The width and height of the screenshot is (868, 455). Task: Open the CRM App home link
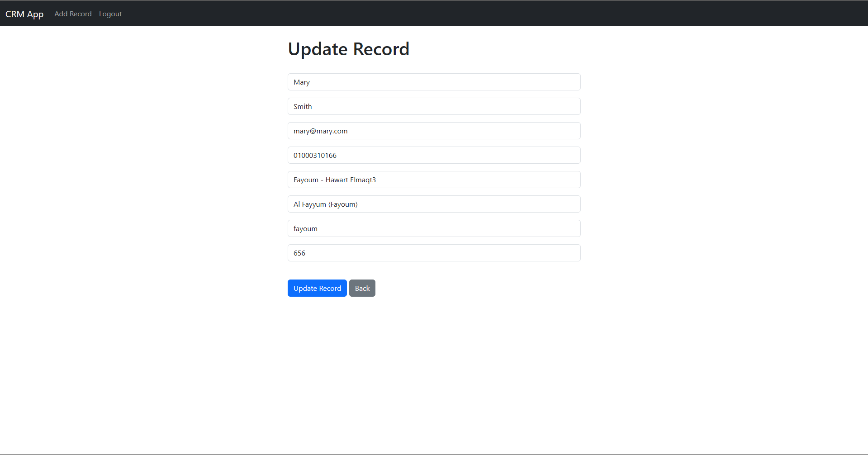(24, 14)
